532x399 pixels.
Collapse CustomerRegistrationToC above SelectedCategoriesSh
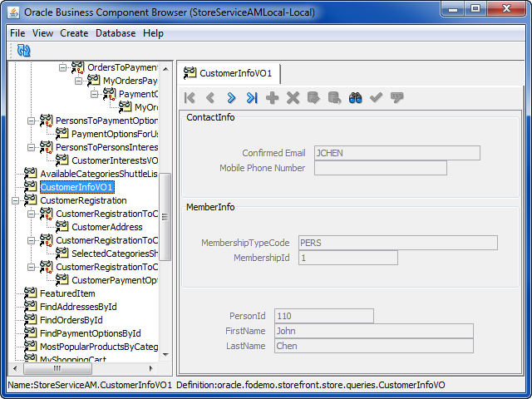tap(31, 240)
